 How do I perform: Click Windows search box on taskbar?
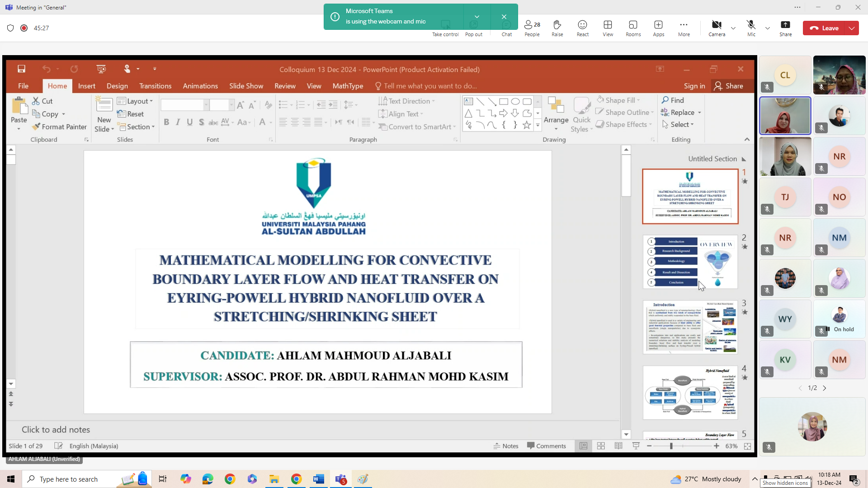click(x=87, y=479)
